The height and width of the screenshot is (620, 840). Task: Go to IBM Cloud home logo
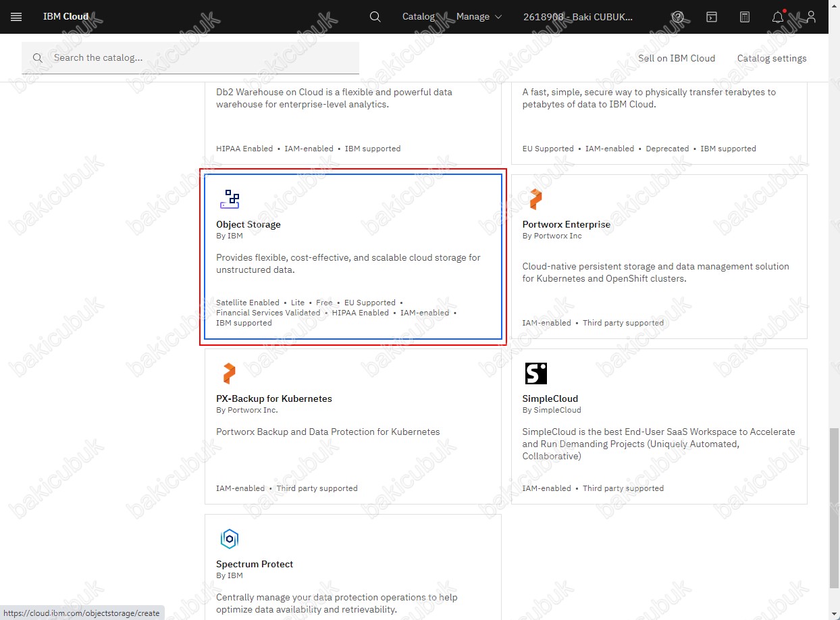point(65,17)
